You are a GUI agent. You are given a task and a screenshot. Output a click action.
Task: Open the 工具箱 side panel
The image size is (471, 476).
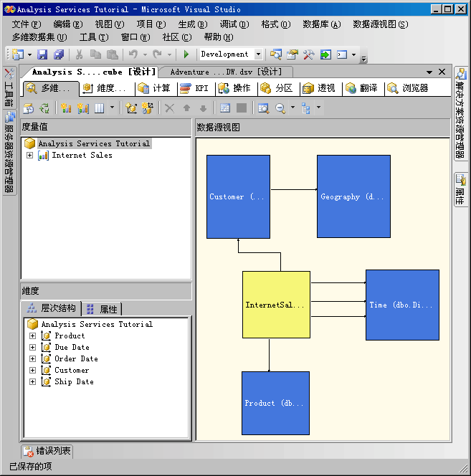(9, 87)
